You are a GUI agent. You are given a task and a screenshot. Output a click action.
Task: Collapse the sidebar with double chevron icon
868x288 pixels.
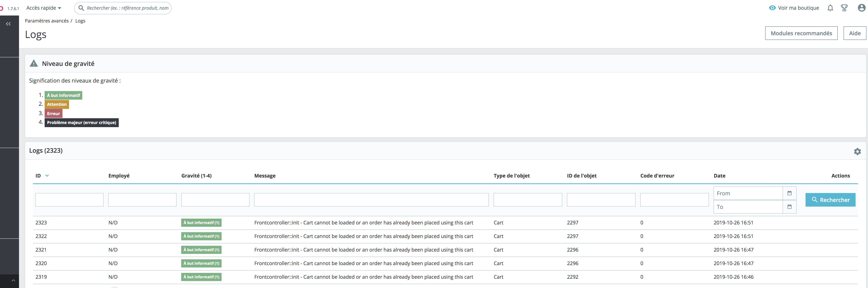pyautogui.click(x=8, y=24)
